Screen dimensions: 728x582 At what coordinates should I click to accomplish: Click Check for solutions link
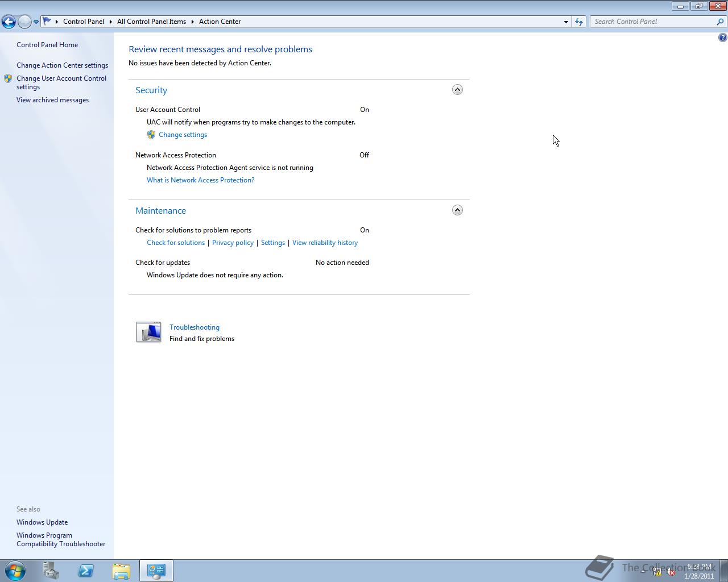176,243
